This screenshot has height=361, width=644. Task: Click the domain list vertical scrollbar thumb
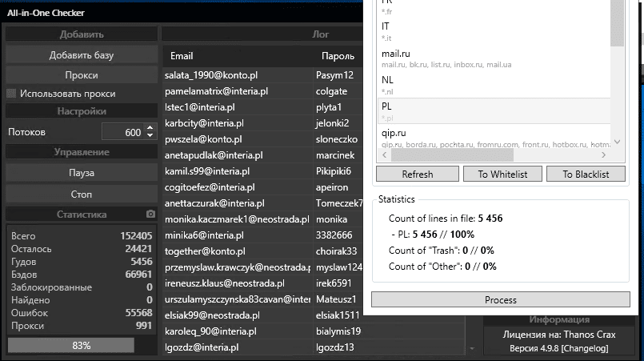[x=617, y=22]
